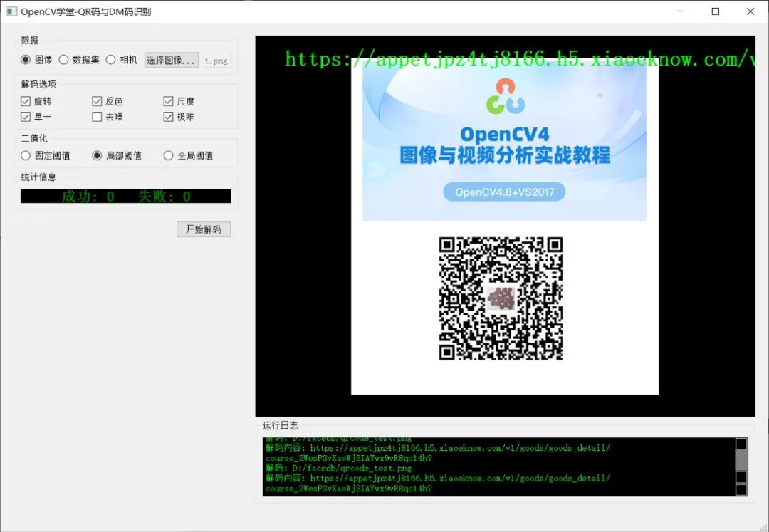Click the 成功/失败 statistics display
Image resolution: width=769 pixels, height=532 pixels.
[x=125, y=196]
